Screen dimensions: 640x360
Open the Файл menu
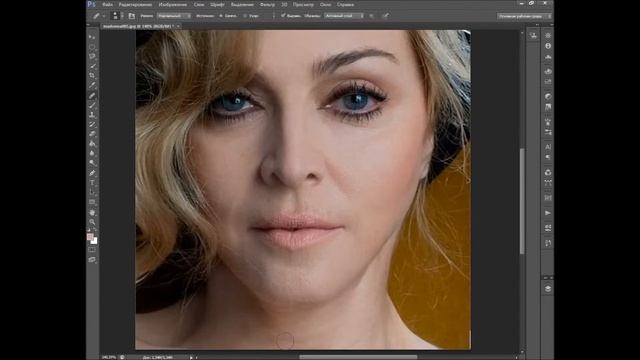point(107,4)
